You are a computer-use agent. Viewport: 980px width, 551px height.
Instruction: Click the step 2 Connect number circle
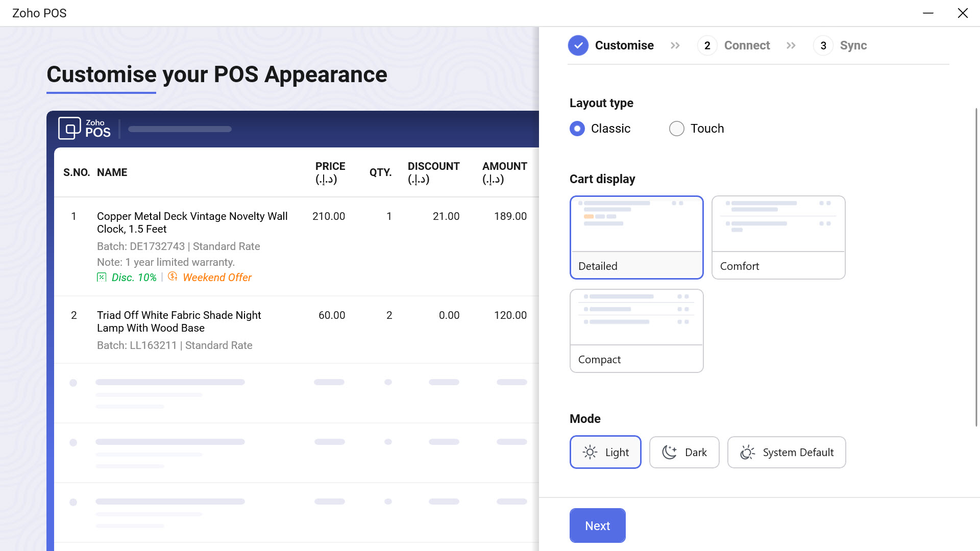[707, 45]
